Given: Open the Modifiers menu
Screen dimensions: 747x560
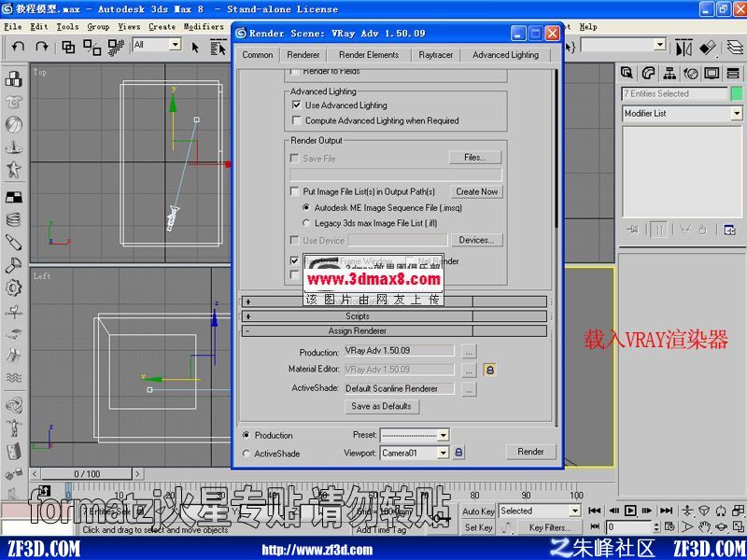Looking at the screenshot, I should coord(204,27).
